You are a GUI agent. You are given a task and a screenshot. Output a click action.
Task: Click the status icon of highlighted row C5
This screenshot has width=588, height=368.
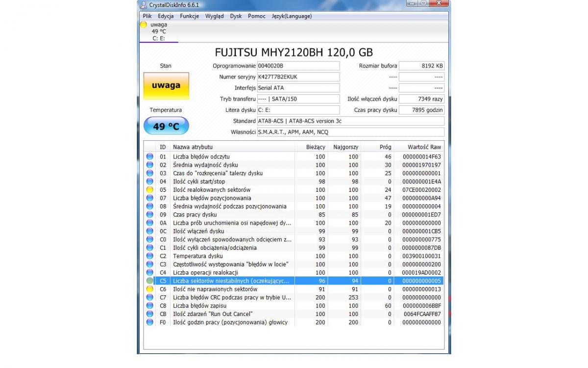click(150, 281)
